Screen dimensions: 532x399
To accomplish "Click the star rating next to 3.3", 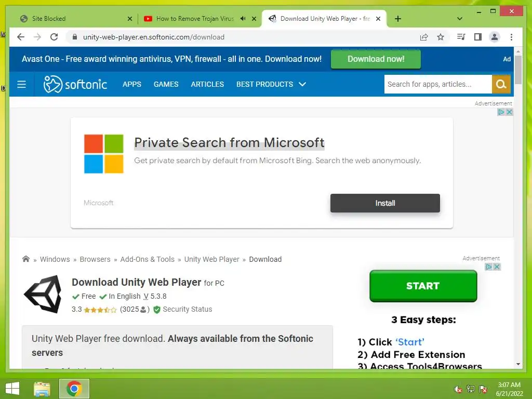I will click(100, 310).
